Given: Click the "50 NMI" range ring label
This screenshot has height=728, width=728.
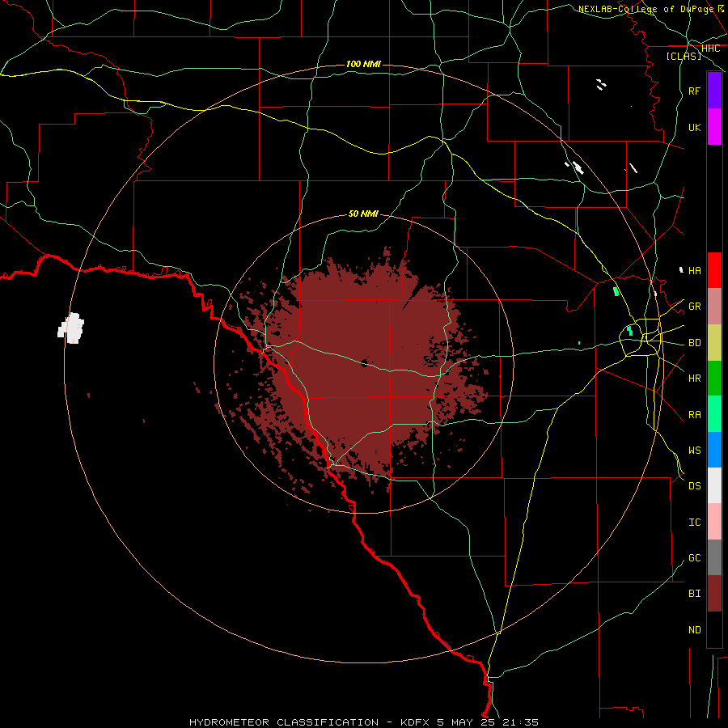Looking at the screenshot, I should point(363,214).
